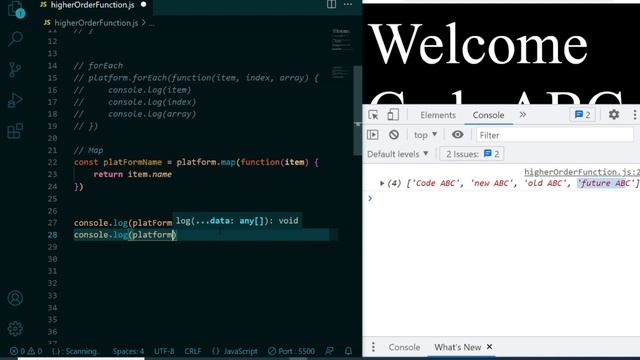The width and height of the screenshot is (640, 360).
Task: Switch to Console tab in DevTools
Action: [x=488, y=115]
